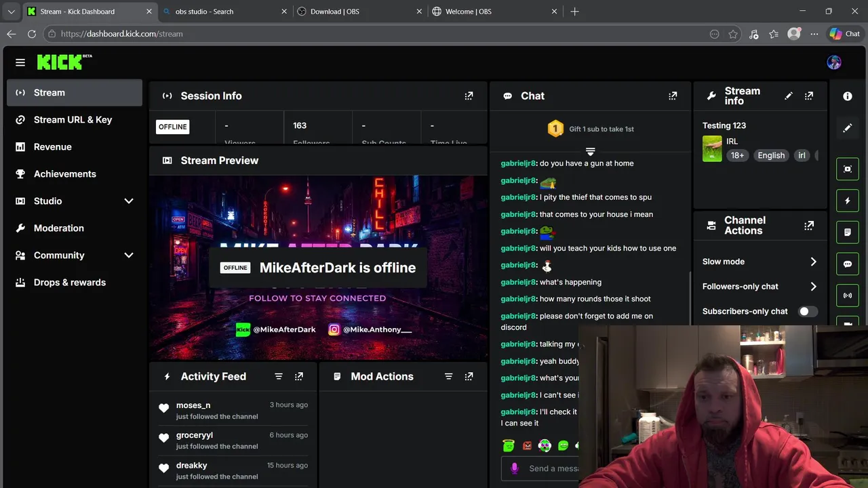Click the gold 1st place gift badge
The width and height of the screenshot is (868, 488).
(x=555, y=129)
